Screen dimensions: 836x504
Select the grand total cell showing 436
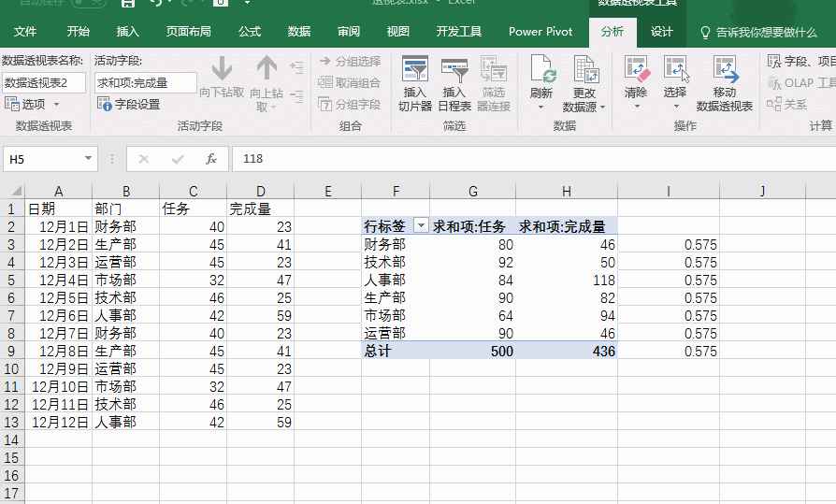click(x=566, y=351)
